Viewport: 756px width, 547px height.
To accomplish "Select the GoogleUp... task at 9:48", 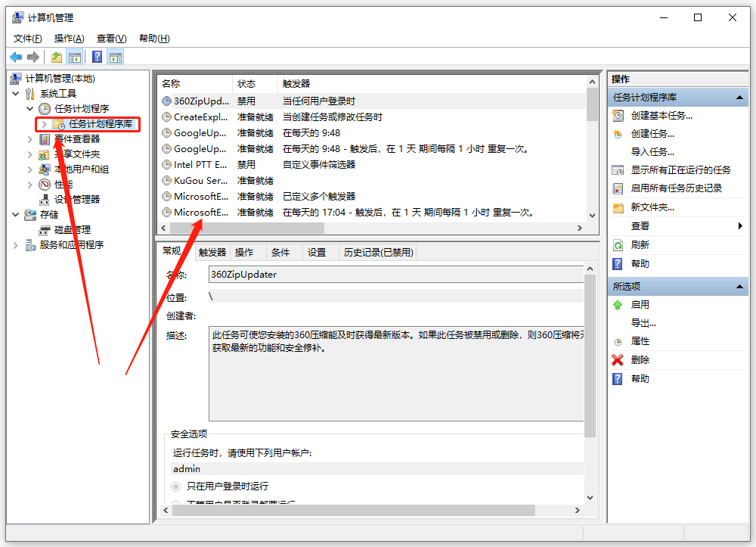I will pyautogui.click(x=200, y=133).
